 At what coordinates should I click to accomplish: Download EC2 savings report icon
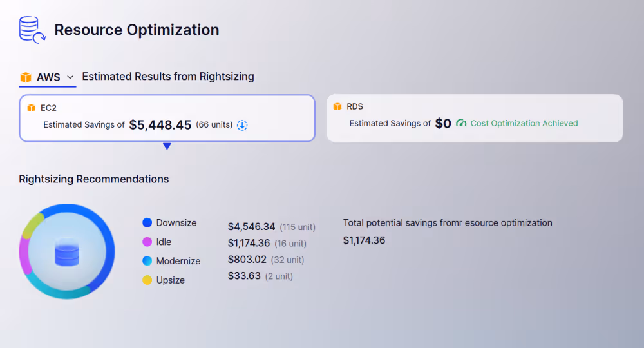242,125
